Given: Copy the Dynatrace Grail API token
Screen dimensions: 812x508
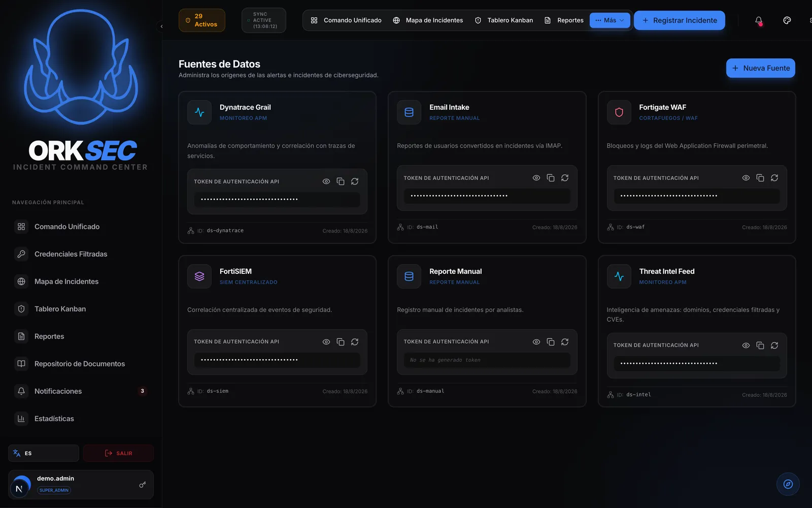Looking at the screenshot, I should pos(341,181).
